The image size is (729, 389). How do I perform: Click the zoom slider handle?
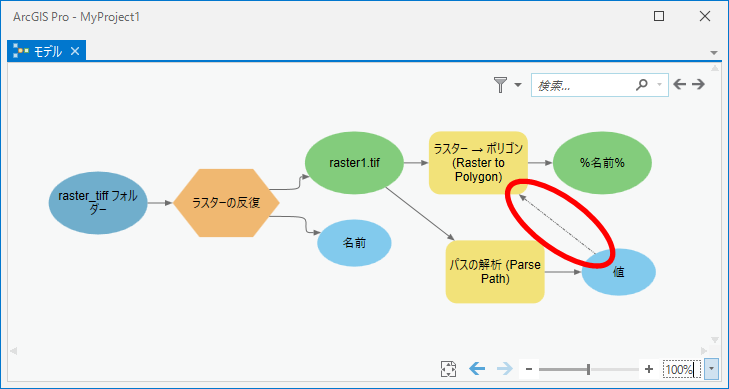(589, 369)
